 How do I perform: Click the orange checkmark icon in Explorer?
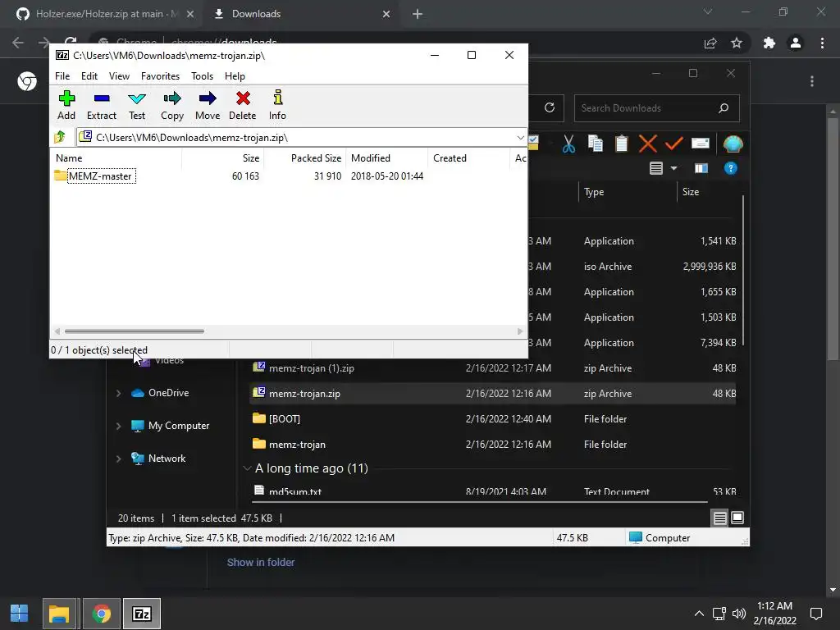(673, 144)
